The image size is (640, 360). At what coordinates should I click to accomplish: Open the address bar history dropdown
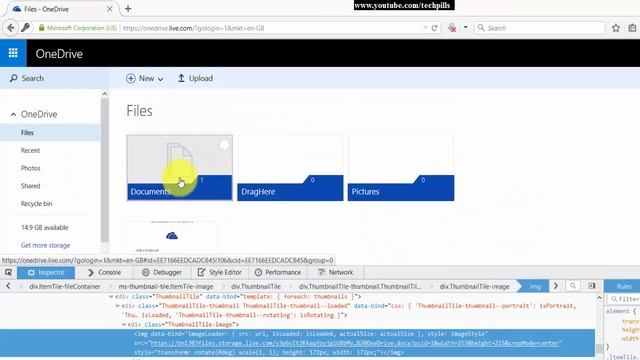coord(425,28)
